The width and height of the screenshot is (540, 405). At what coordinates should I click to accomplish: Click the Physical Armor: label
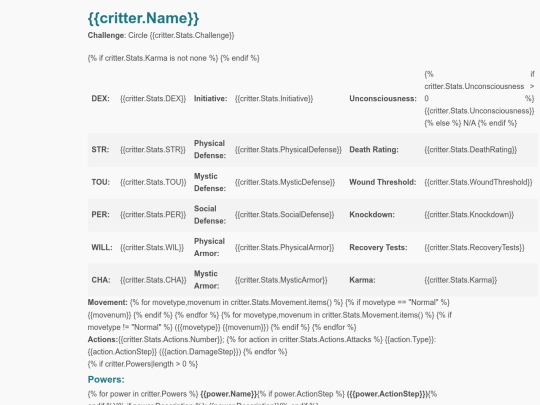209,247
